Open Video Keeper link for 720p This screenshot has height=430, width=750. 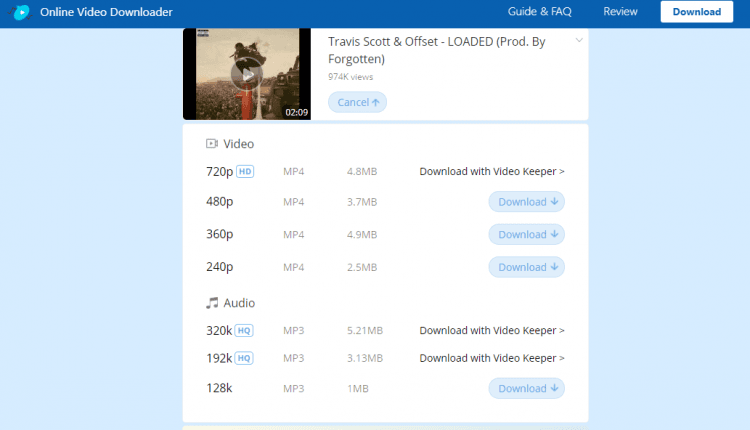click(492, 171)
